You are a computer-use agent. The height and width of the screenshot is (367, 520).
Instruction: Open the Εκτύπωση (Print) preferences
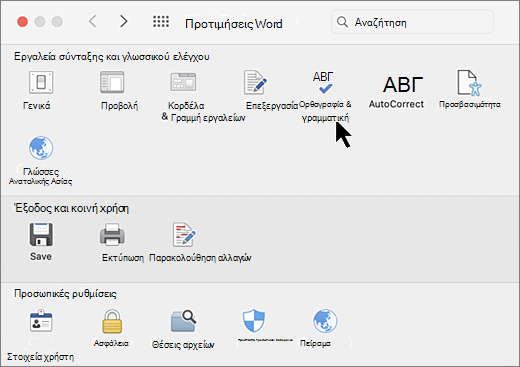coord(112,235)
